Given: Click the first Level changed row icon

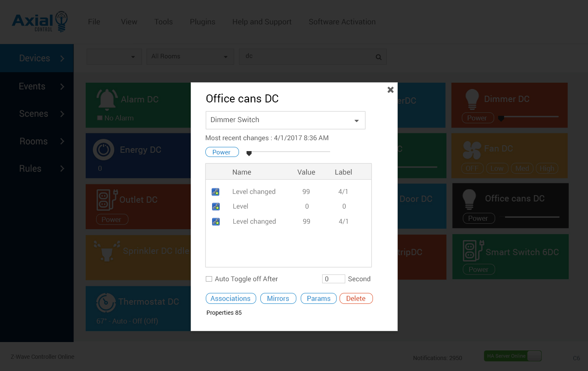Looking at the screenshot, I should 215,192.
